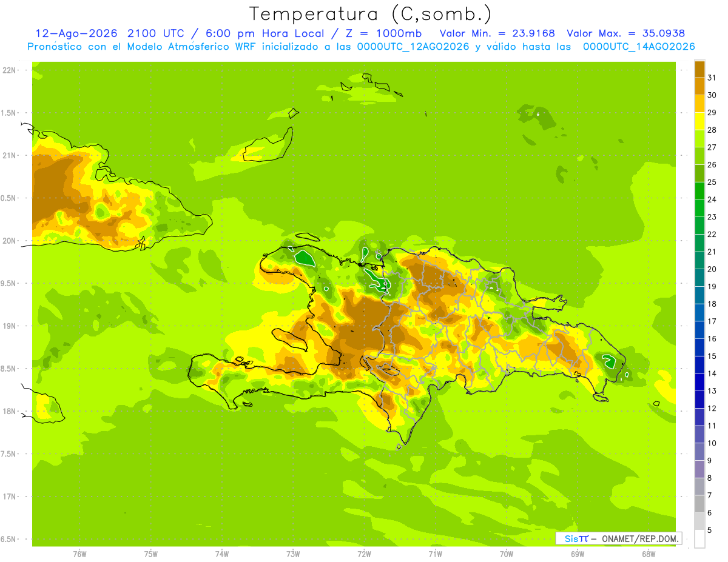Click the "73W" longitude label
This screenshot has height=562, width=728.
(x=293, y=554)
